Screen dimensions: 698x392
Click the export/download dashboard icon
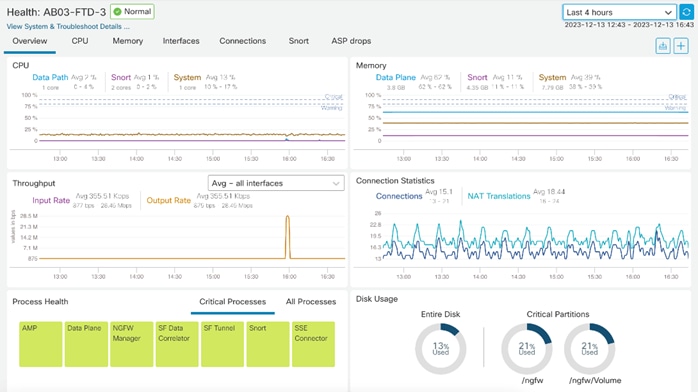coord(663,46)
